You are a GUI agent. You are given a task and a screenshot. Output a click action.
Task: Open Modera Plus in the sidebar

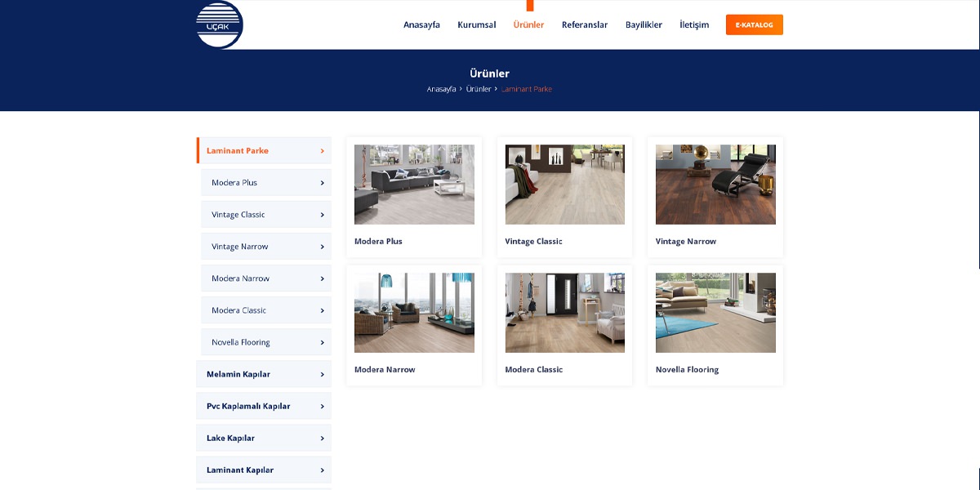[x=266, y=182]
